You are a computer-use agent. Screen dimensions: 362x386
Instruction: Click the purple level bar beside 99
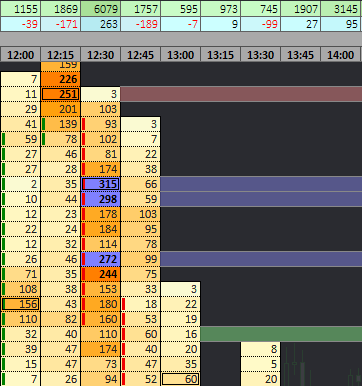261,259
